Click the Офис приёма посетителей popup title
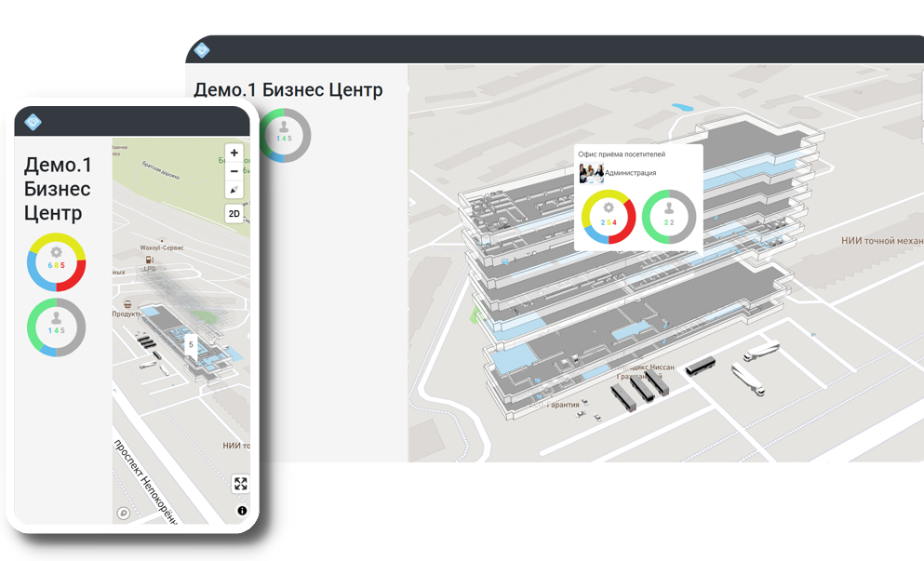 [622, 154]
